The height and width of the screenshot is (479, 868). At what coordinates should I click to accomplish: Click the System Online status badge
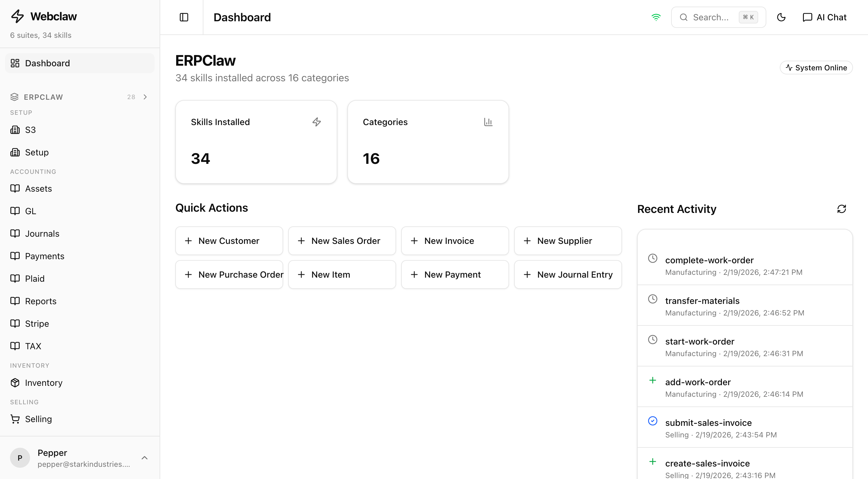coord(816,68)
